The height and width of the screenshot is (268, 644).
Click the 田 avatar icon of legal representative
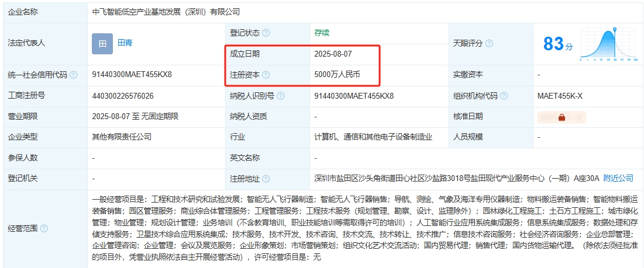click(102, 44)
